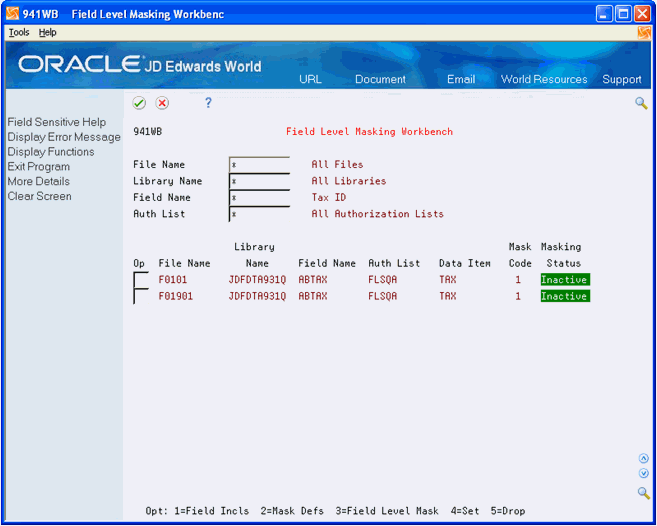The image size is (657, 526).
Task: Click the Field Name input field
Action: click(x=259, y=197)
